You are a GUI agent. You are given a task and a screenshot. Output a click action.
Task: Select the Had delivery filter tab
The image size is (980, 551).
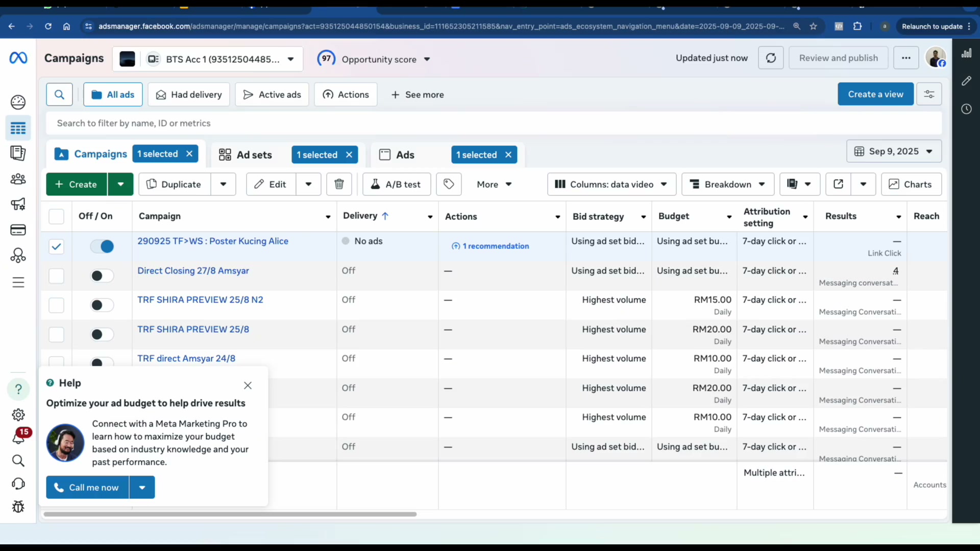click(x=189, y=94)
